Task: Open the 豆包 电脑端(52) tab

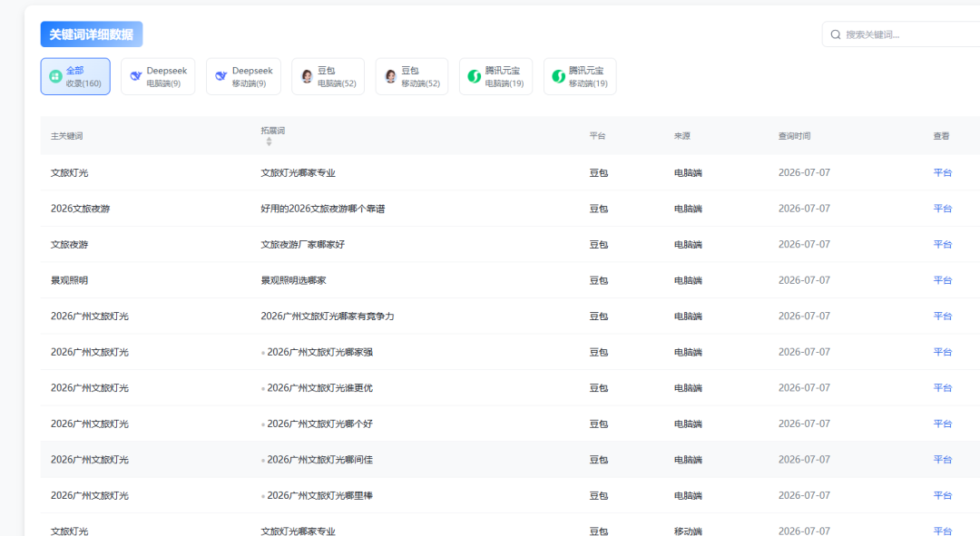Action: click(x=328, y=76)
